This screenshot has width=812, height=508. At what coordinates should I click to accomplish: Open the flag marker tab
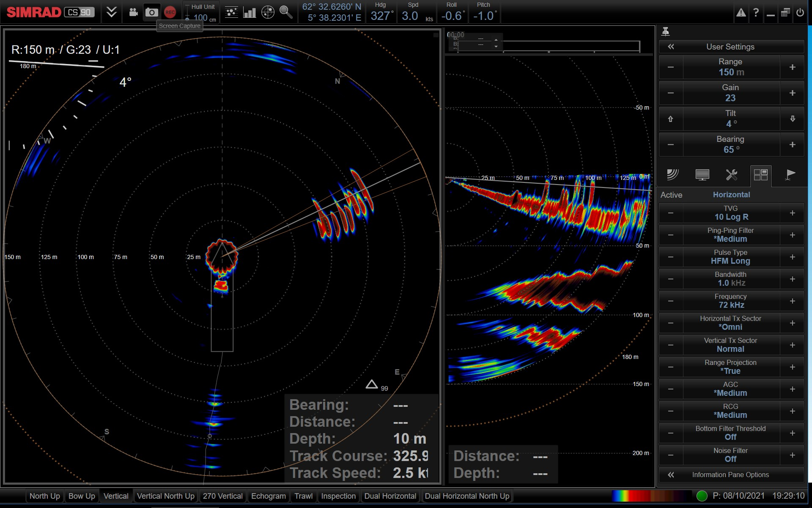tap(789, 175)
